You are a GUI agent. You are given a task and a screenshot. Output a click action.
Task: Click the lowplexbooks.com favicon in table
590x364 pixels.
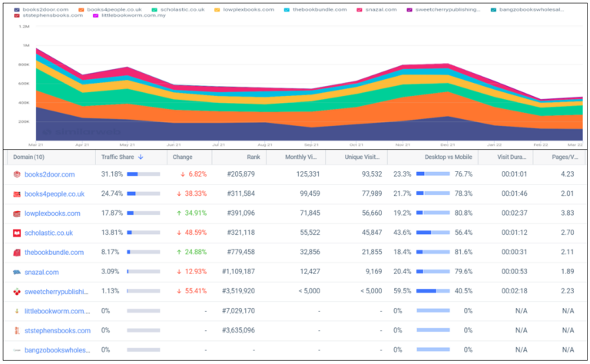tap(17, 213)
